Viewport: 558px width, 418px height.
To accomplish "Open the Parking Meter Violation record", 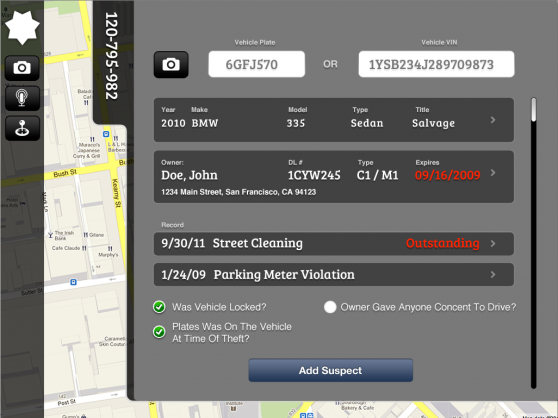I will [333, 275].
